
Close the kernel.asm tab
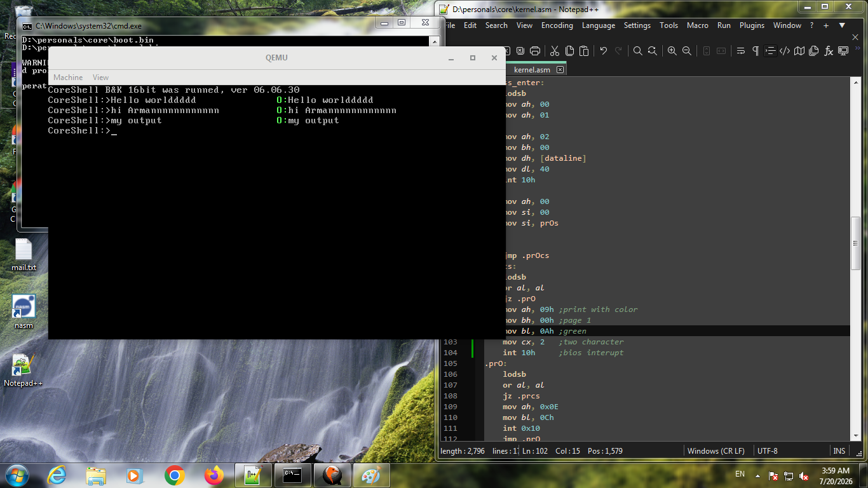[x=560, y=70]
